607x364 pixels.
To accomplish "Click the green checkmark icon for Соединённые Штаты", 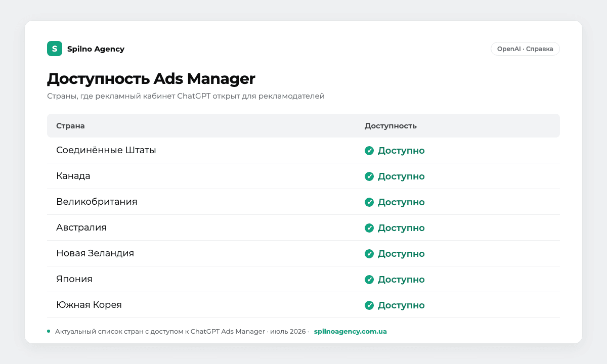I will pyautogui.click(x=369, y=151).
